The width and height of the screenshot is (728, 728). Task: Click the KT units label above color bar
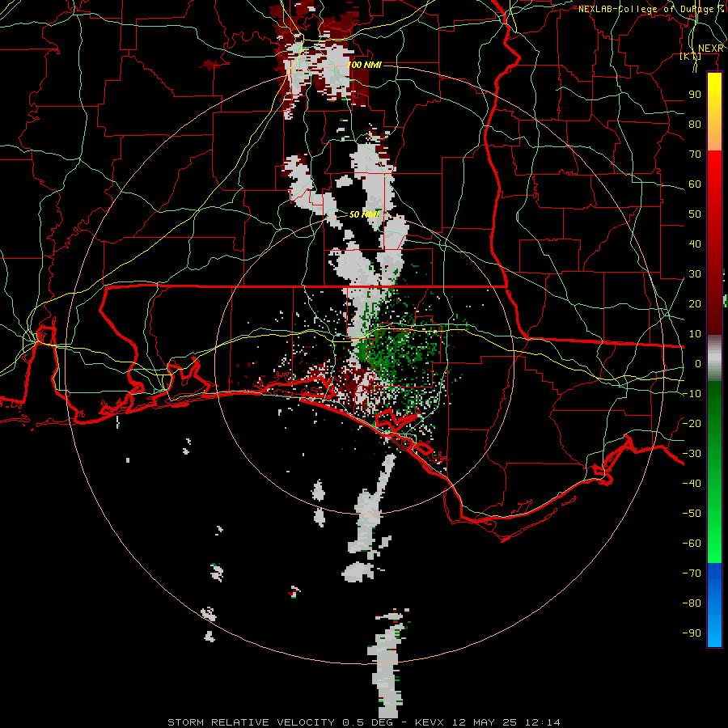pos(691,56)
